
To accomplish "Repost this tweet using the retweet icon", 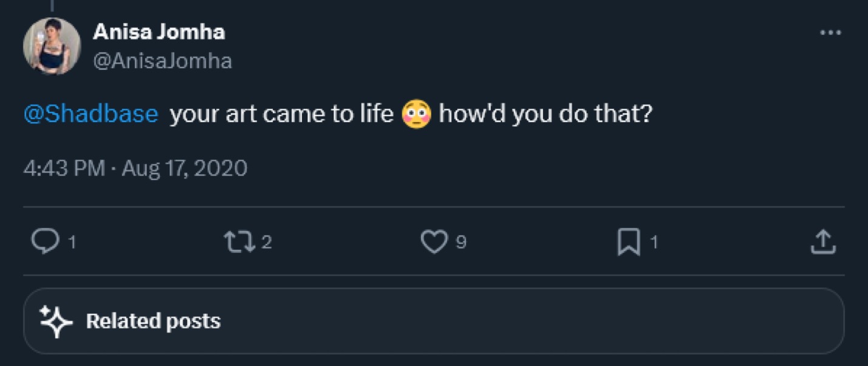I will tap(236, 243).
